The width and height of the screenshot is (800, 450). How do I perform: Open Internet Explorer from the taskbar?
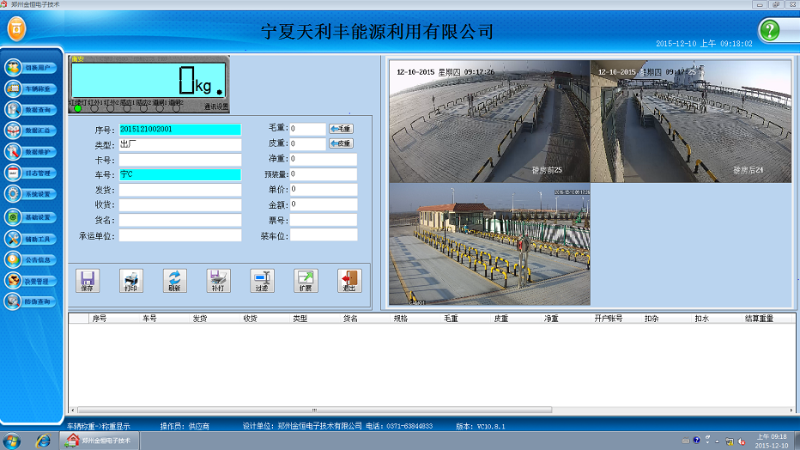click(42, 440)
